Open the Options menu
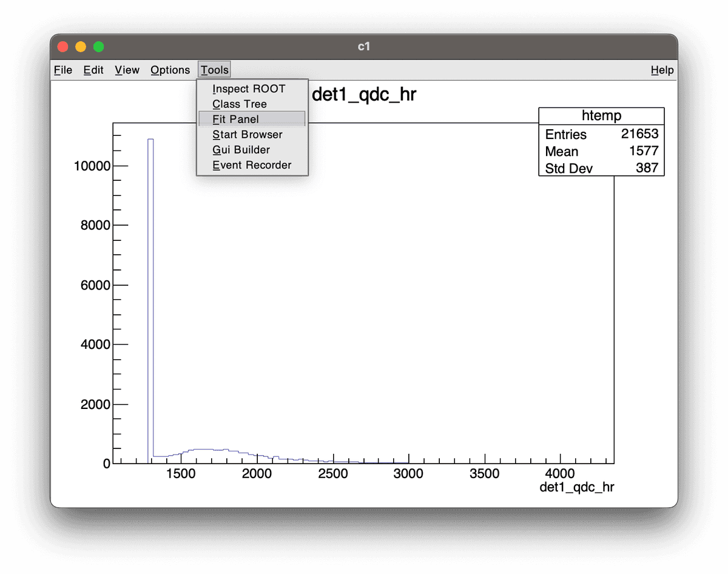 170,70
